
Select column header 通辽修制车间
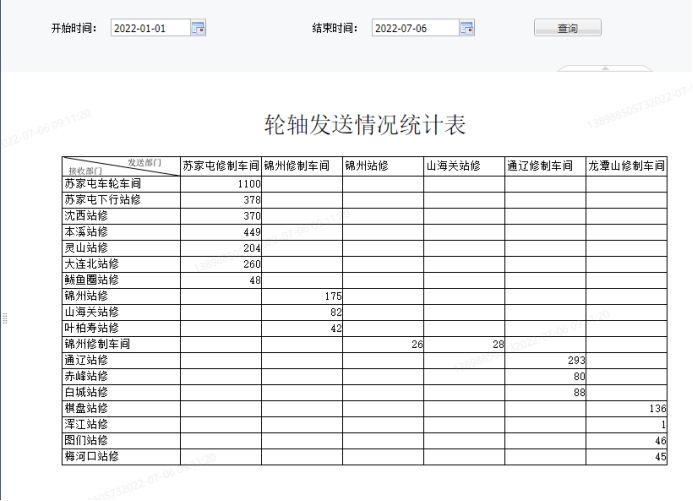[545, 166]
